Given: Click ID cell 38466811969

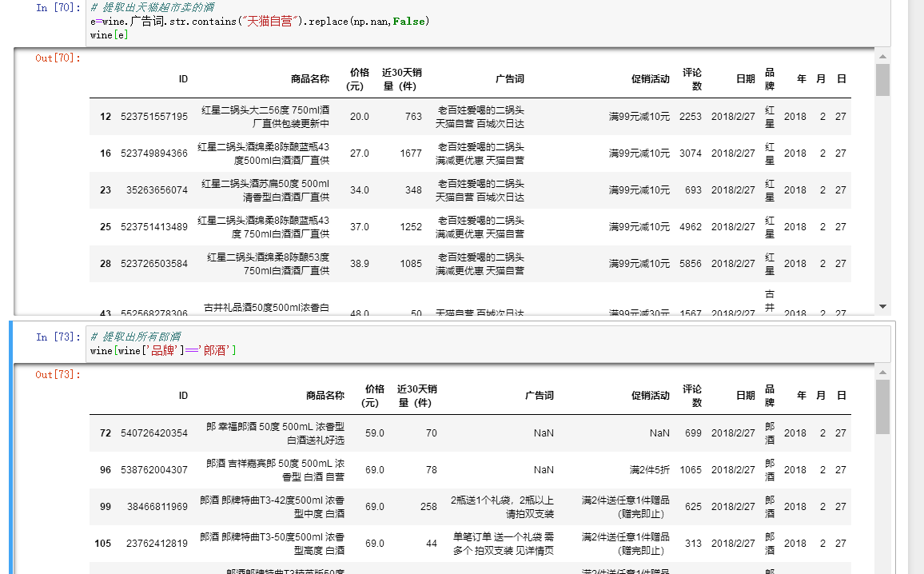Looking at the screenshot, I should [x=157, y=507].
